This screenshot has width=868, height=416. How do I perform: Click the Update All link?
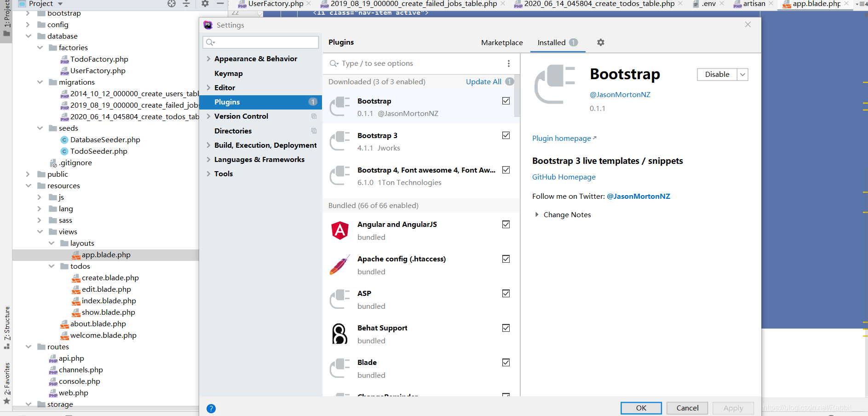pos(483,81)
